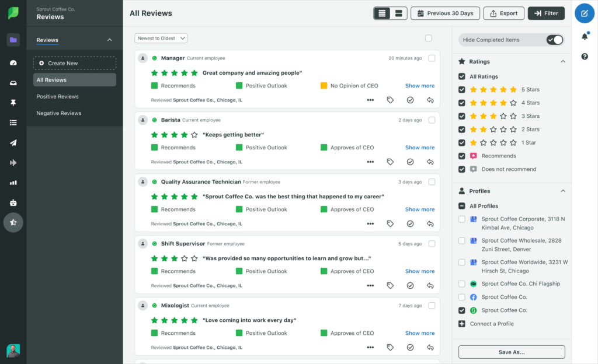The image size is (598, 364).
Task: Open Negative Reviews view
Action: point(59,113)
